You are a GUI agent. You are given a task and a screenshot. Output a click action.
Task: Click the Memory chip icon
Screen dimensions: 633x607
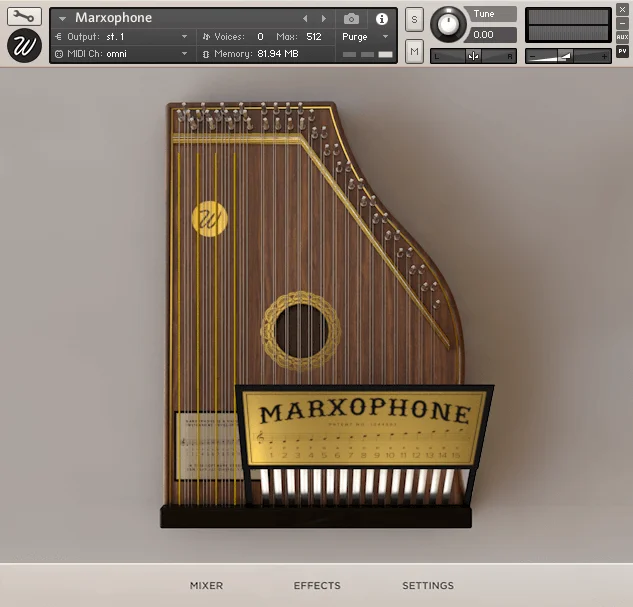click(206, 54)
